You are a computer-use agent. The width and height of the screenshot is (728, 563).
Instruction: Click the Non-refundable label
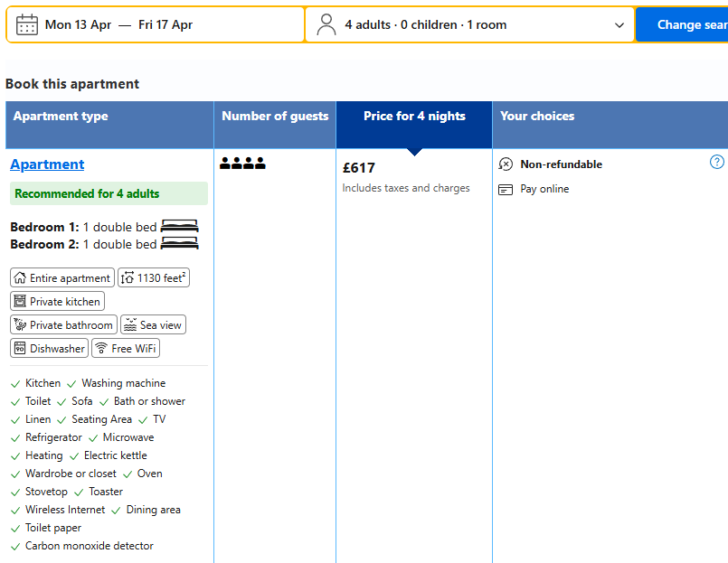[562, 164]
